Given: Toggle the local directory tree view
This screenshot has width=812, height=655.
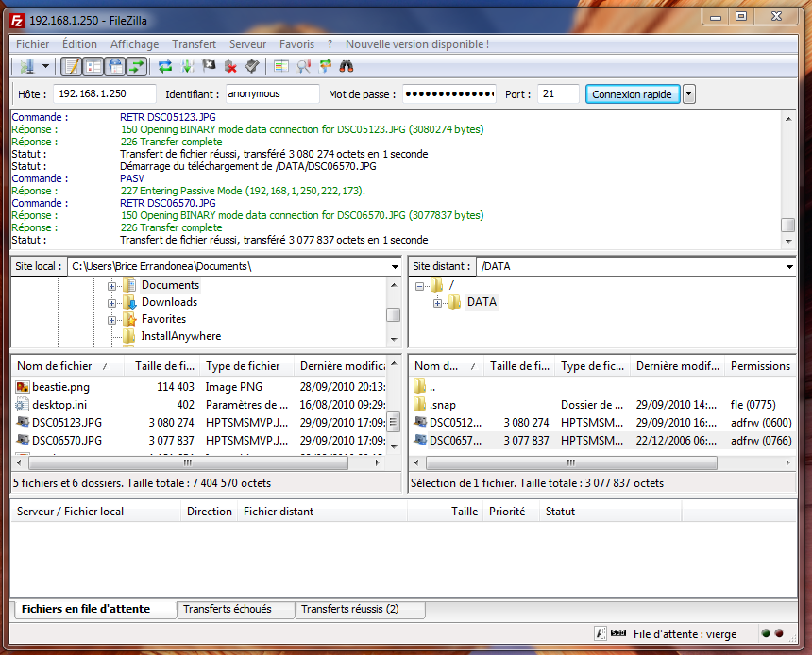Looking at the screenshot, I should pos(93,66).
